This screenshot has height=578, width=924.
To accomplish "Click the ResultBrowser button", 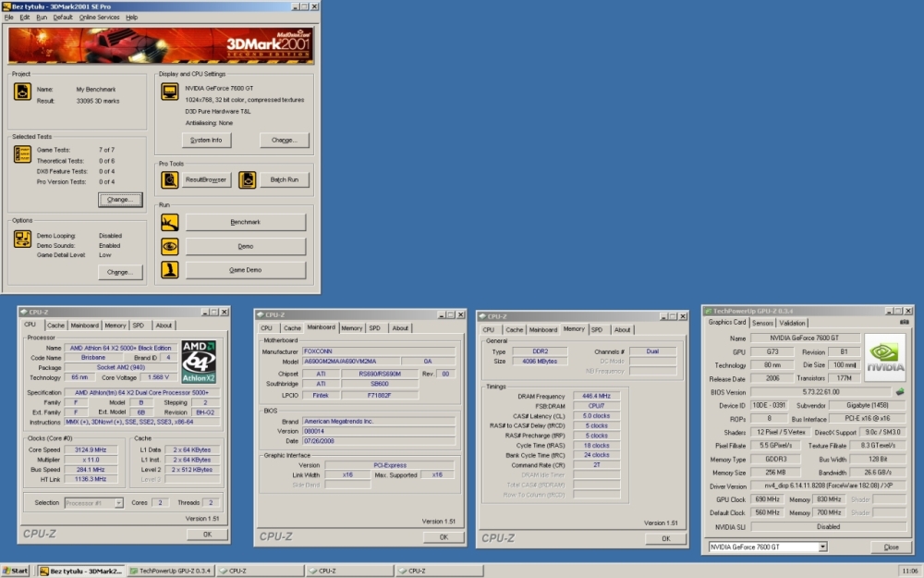I will click(x=206, y=180).
